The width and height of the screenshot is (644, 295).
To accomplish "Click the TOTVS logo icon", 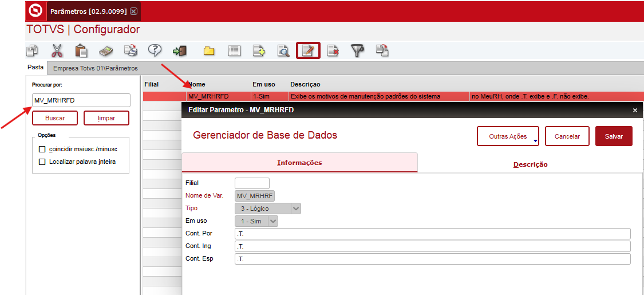I will 36,11.
